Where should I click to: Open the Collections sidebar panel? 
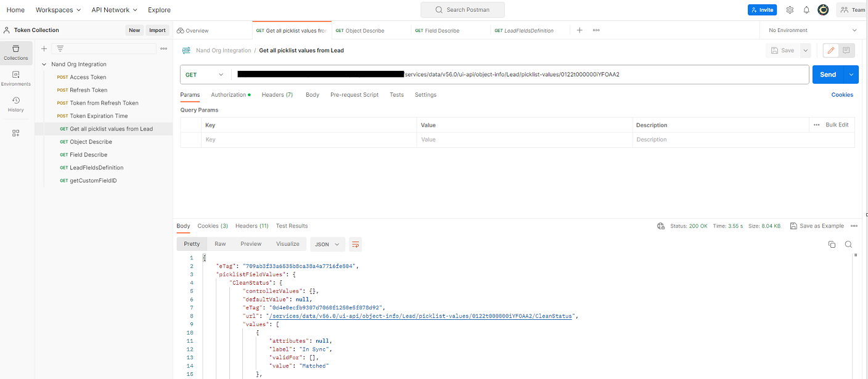[16, 52]
